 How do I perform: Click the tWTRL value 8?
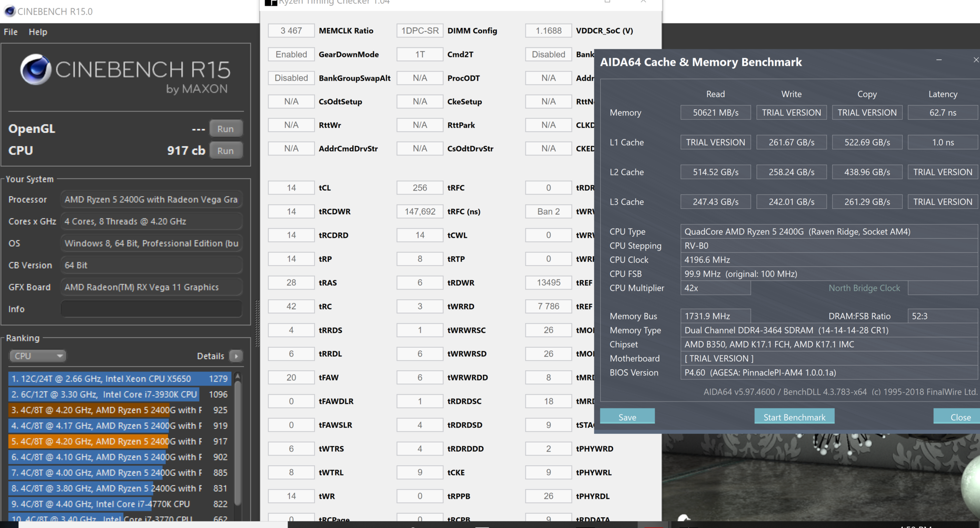(291, 472)
